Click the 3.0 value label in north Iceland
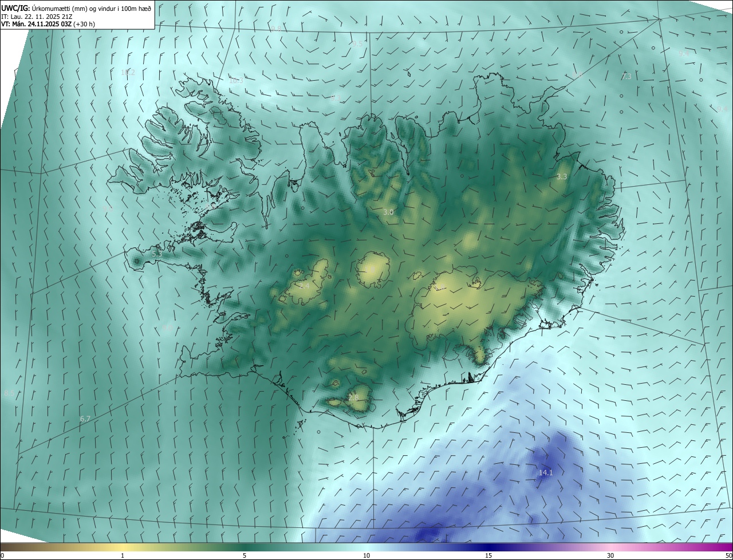This screenshot has height=560, width=733. pos(388,212)
